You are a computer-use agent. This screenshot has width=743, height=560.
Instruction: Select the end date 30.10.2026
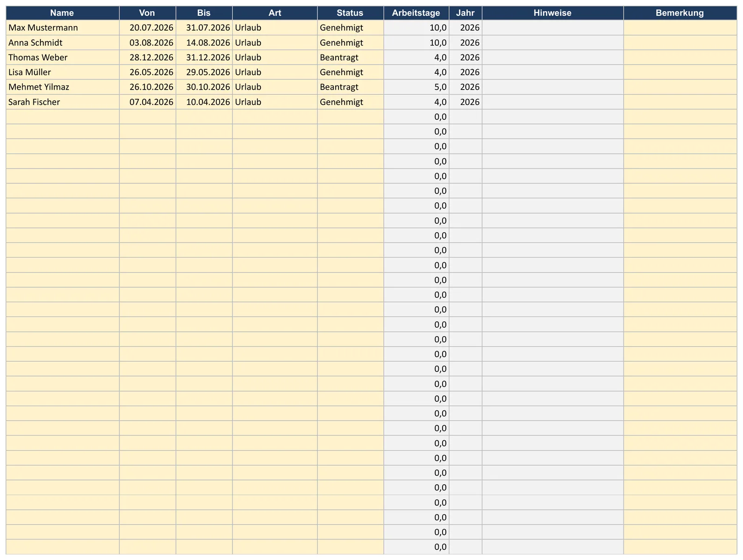pyautogui.click(x=204, y=87)
